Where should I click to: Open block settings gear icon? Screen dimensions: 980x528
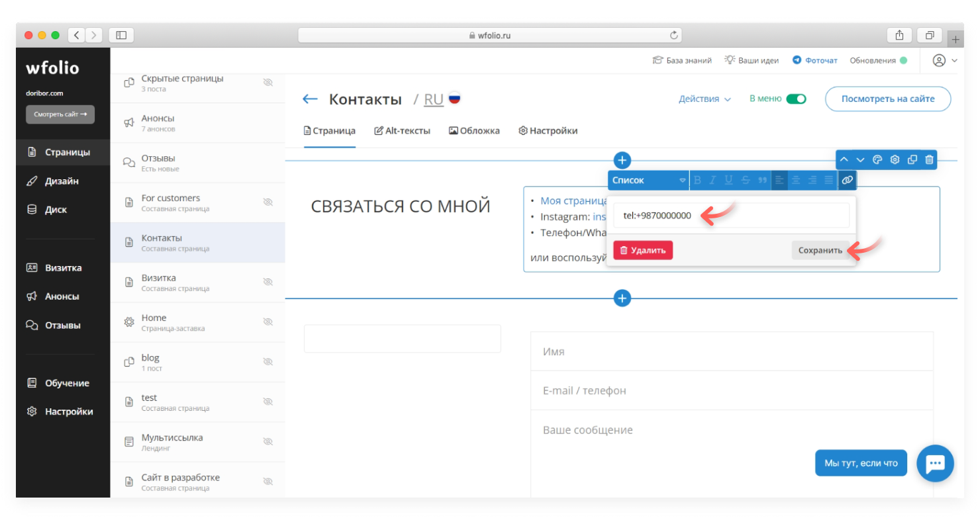pyautogui.click(x=895, y=159)
